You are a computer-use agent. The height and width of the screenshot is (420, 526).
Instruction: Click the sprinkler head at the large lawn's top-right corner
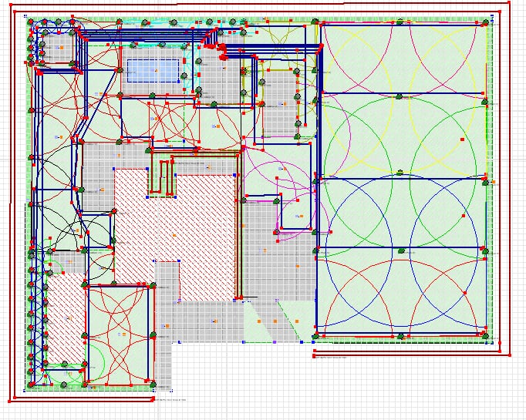tap(485, 23)
